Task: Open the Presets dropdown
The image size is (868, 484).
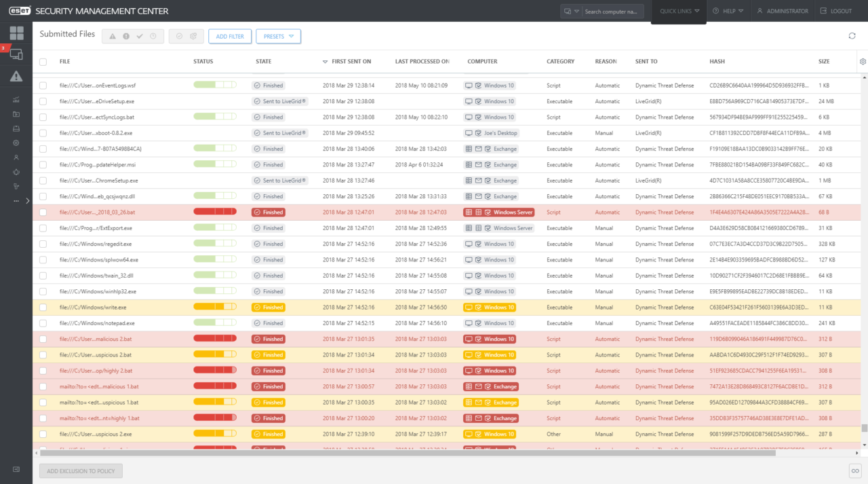Action: point(278,37)
